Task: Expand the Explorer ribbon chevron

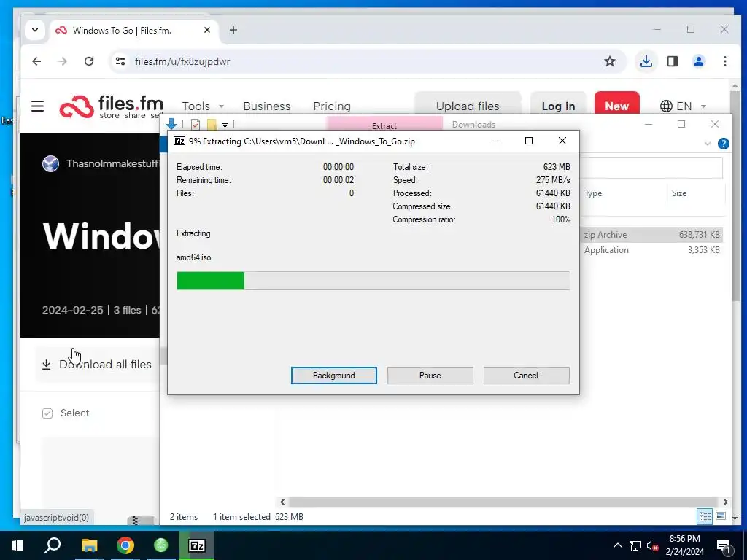Action: (708, 144)
